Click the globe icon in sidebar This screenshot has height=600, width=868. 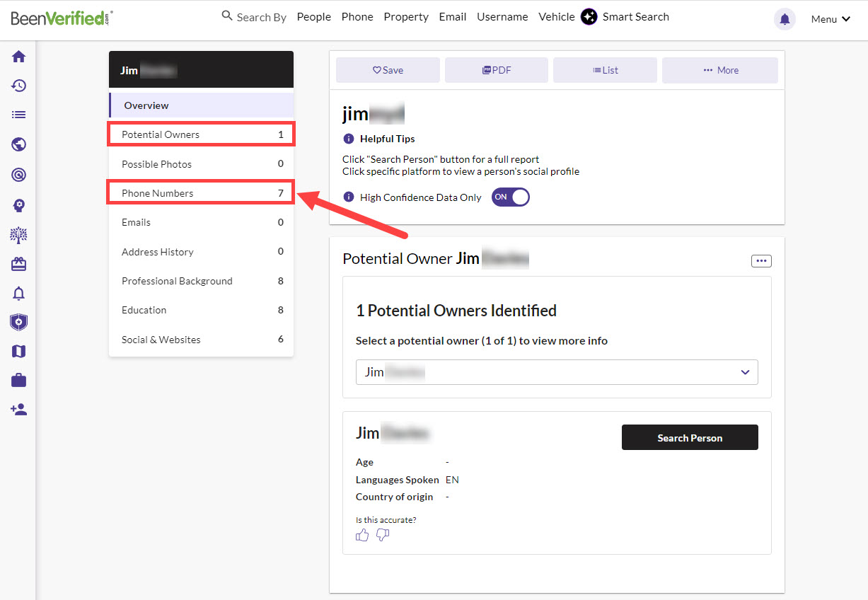click(19, 144)
